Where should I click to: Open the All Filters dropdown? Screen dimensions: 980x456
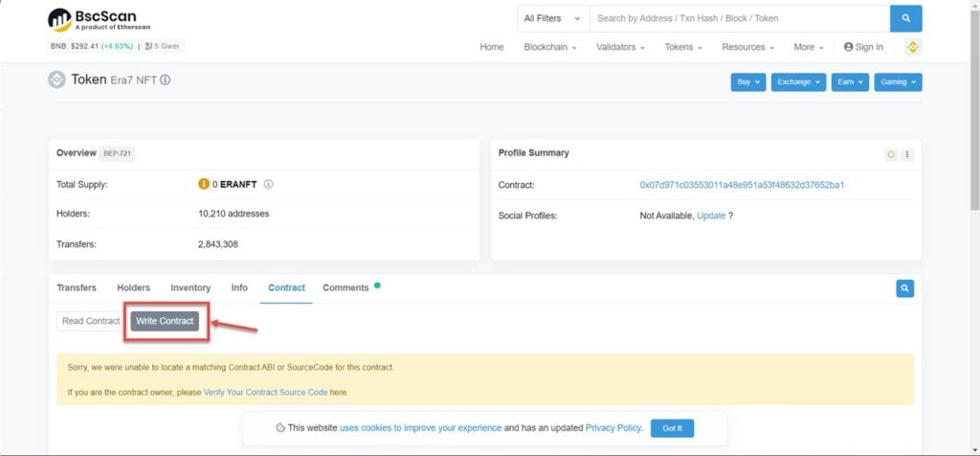(x=553, y=19)
